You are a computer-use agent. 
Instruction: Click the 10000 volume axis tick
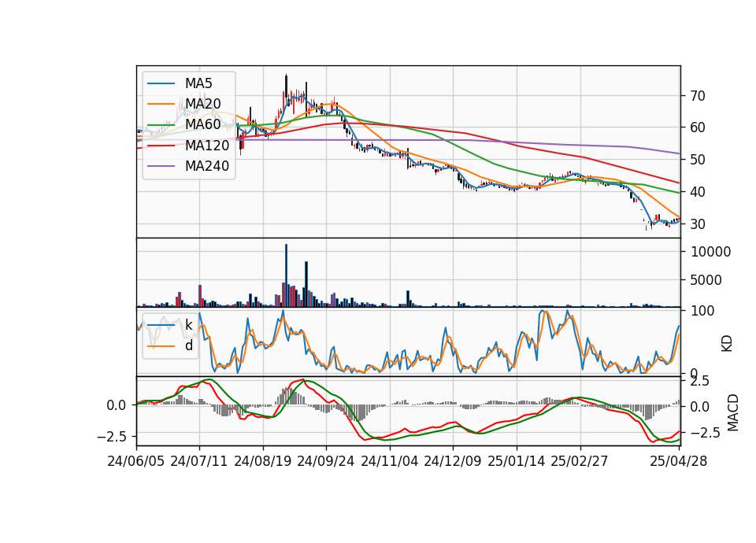[710, 252]
